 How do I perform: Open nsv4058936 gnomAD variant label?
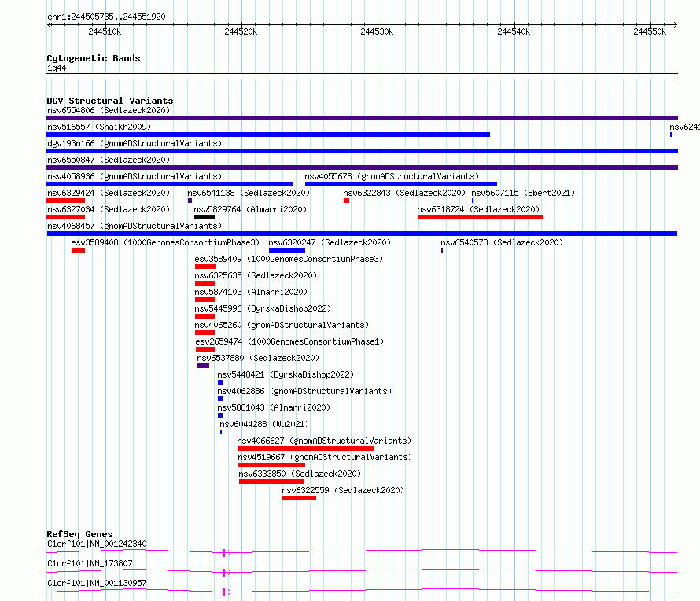(134, 176)
